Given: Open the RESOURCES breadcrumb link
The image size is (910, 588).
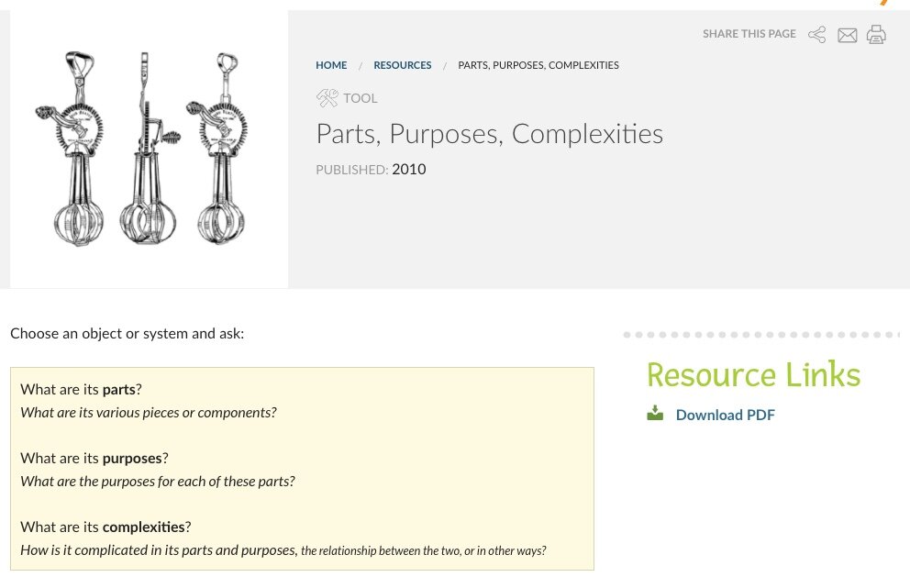Looking at the screenshot, I should point(402,65).
